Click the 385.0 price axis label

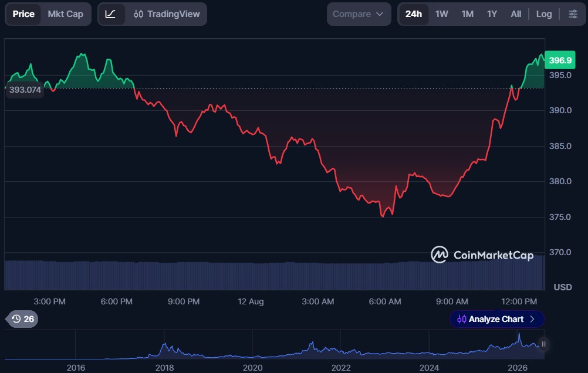tap(560, 146)
